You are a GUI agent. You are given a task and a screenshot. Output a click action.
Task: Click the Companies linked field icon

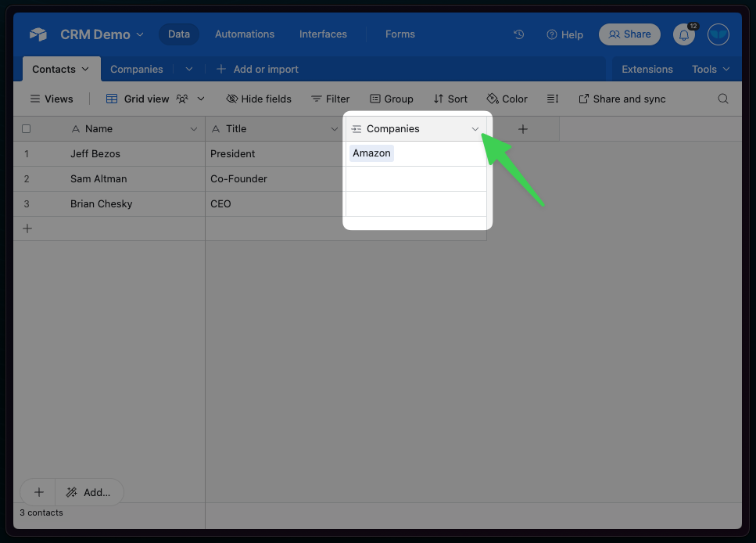coord(357,129)
